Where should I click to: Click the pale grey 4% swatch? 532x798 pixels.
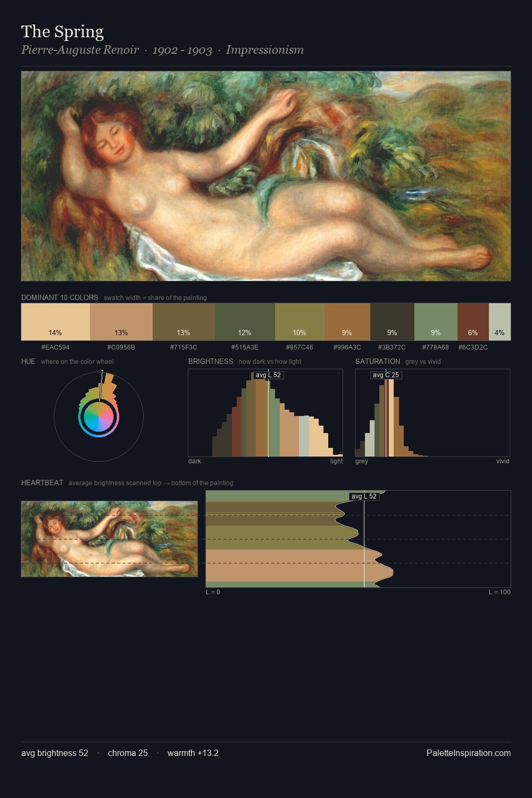[500, 322]
